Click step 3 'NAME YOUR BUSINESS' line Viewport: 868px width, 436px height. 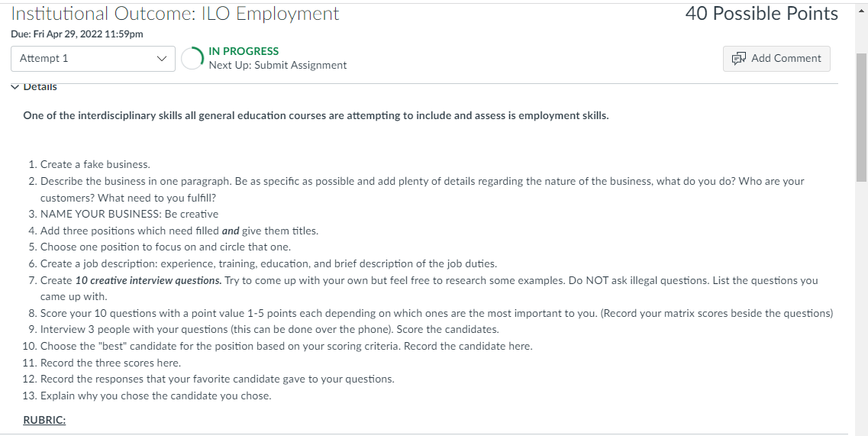point(130,214)
